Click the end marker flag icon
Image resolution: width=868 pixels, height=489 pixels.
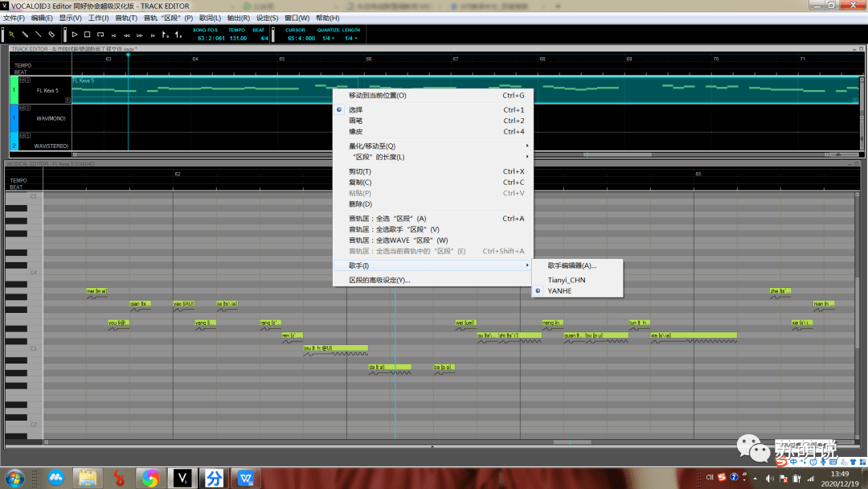coord(178,35)
